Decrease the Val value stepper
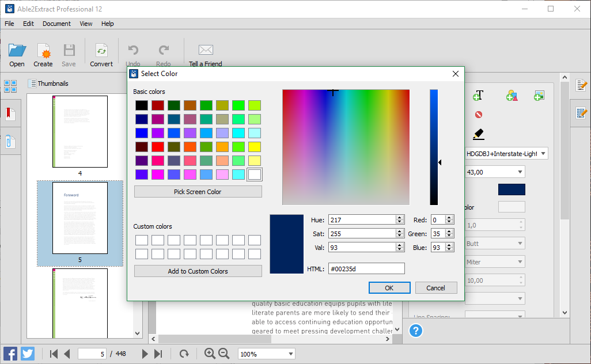Screen dimensions: 591x364 400,249
